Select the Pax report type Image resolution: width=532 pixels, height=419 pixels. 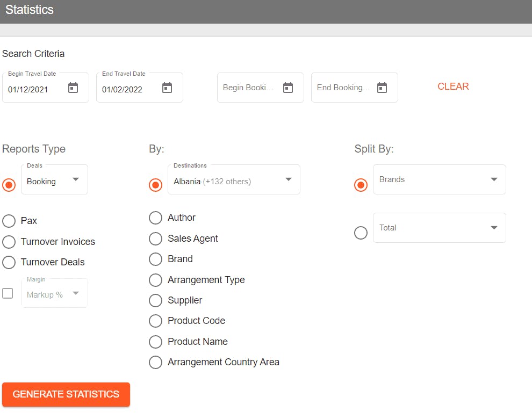tap(9, 221)
